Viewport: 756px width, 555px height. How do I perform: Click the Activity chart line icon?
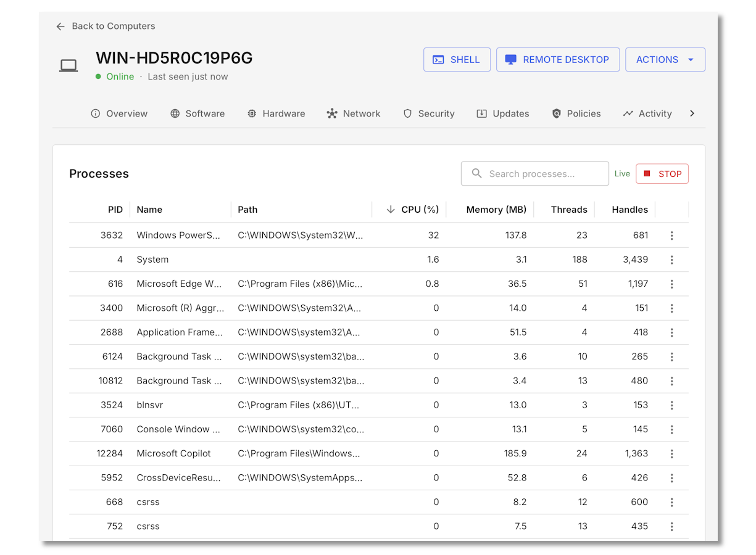point(628,113)
